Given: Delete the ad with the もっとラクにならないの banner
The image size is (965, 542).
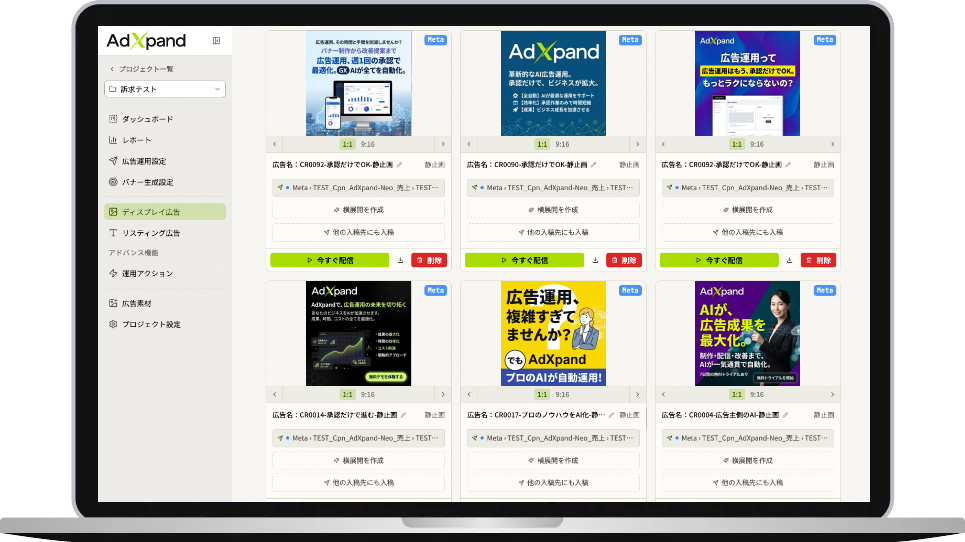Looking at the screenshot, I should [x=819, y=260].
